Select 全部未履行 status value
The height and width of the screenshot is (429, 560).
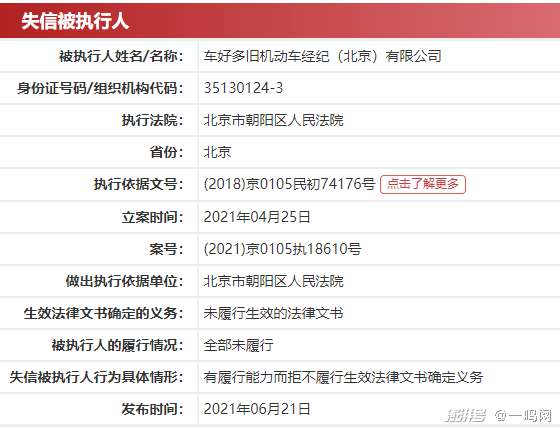pyautogui.click(x=239, y=345)
